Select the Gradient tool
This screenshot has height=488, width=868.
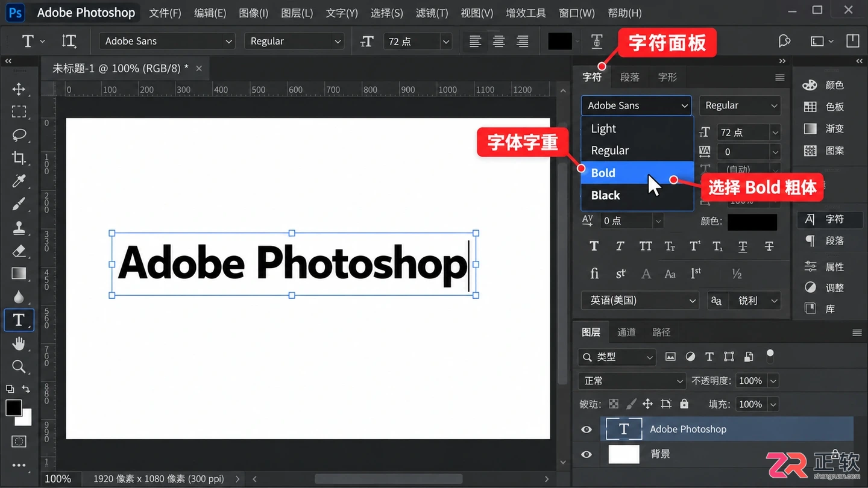pos(19,274)
